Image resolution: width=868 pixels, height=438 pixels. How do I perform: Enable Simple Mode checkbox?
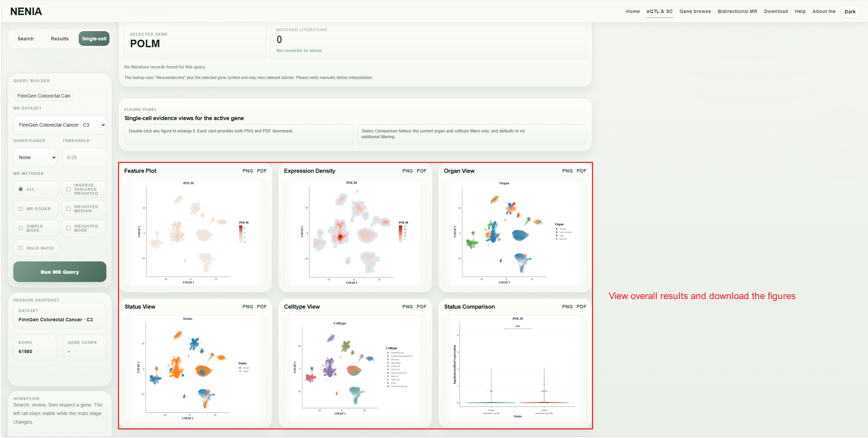point(21,228)
